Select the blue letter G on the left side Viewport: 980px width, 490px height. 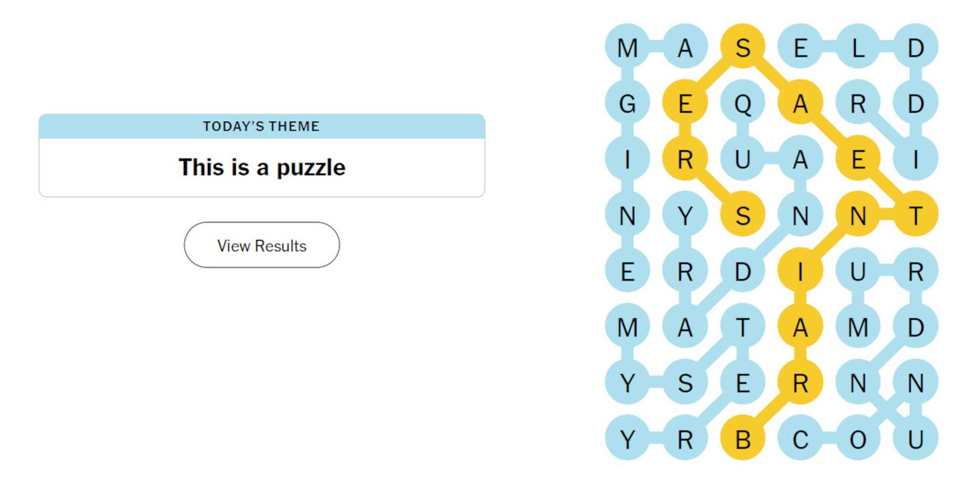(x=628, y=104)
